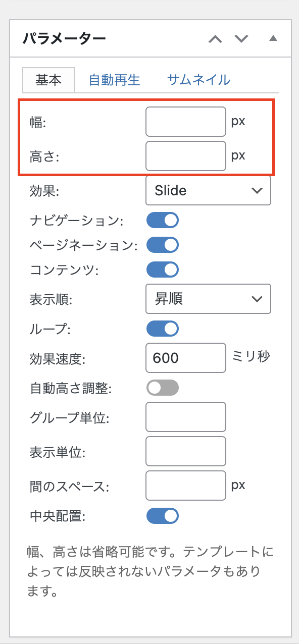Image resolution: width=299 pixels, height=644 pixels.
Task: Turn off the 中央配置 switch
Action: [162, 516]
